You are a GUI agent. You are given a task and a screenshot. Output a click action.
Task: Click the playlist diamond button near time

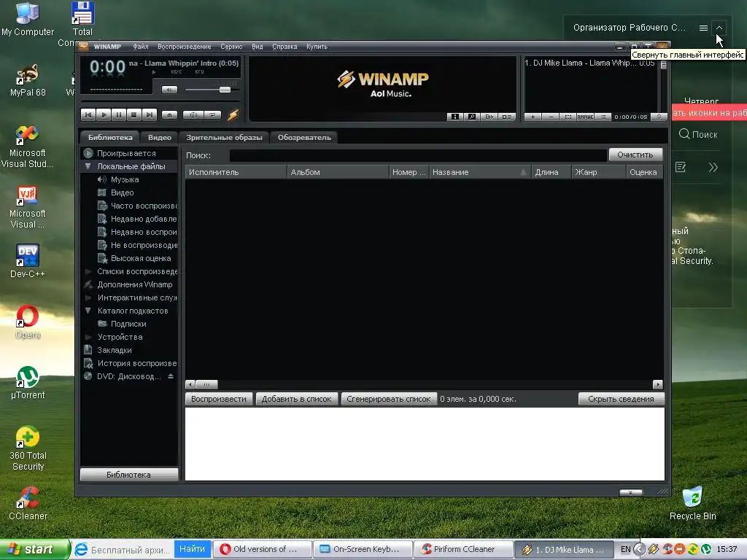tap(659, 117)
